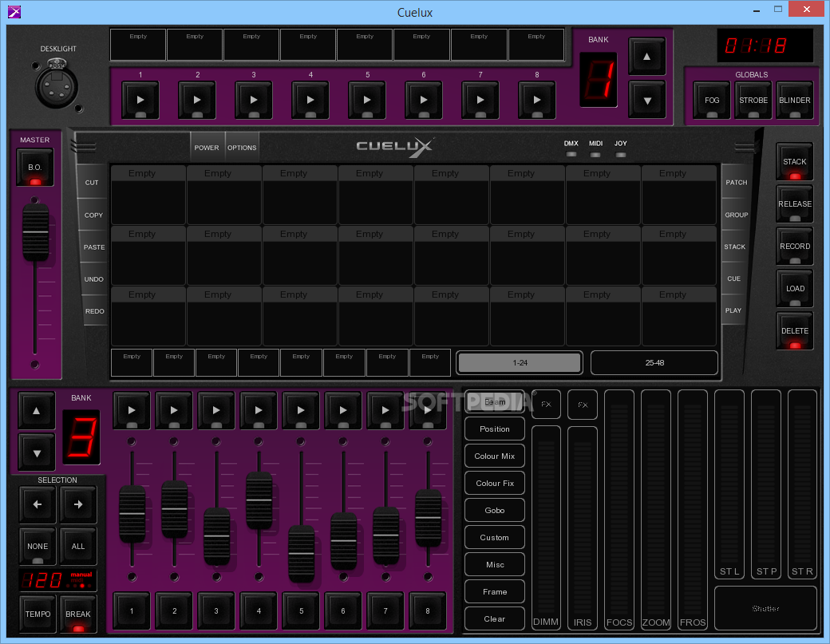830x644 pixels.
Task: Lower the fader bank with down arrow
Action: pyautogui.click(x=37, y=453)
